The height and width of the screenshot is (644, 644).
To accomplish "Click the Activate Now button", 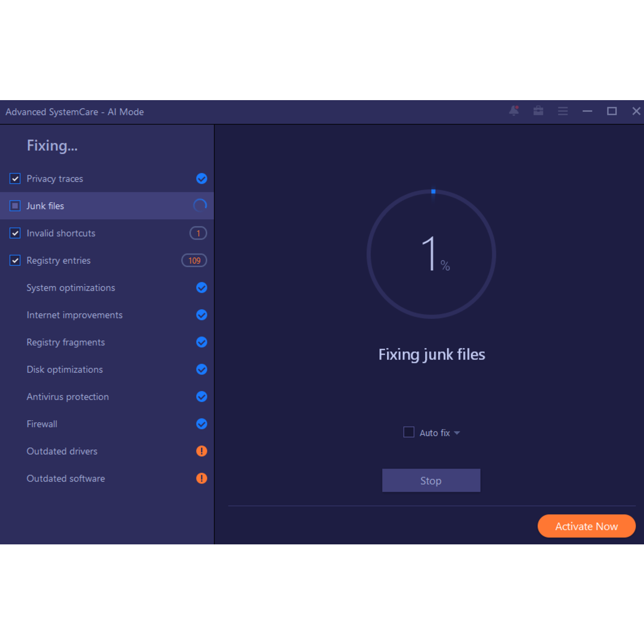I will (x=586, y=526).
